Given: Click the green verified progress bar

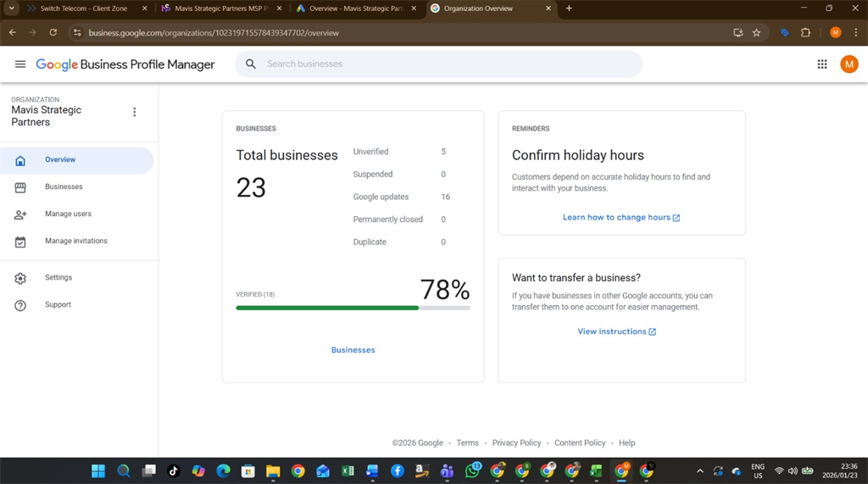Looking at the screenshot, I should click(327, 308).
